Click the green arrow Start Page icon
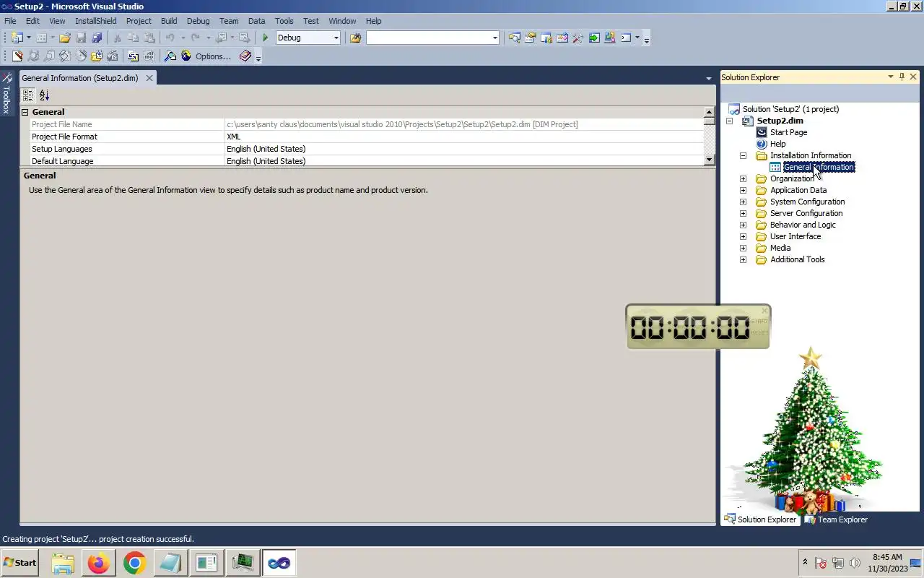The height and width of the screenshot is (578, 924). pyautogui.click(x=594, y=38)
